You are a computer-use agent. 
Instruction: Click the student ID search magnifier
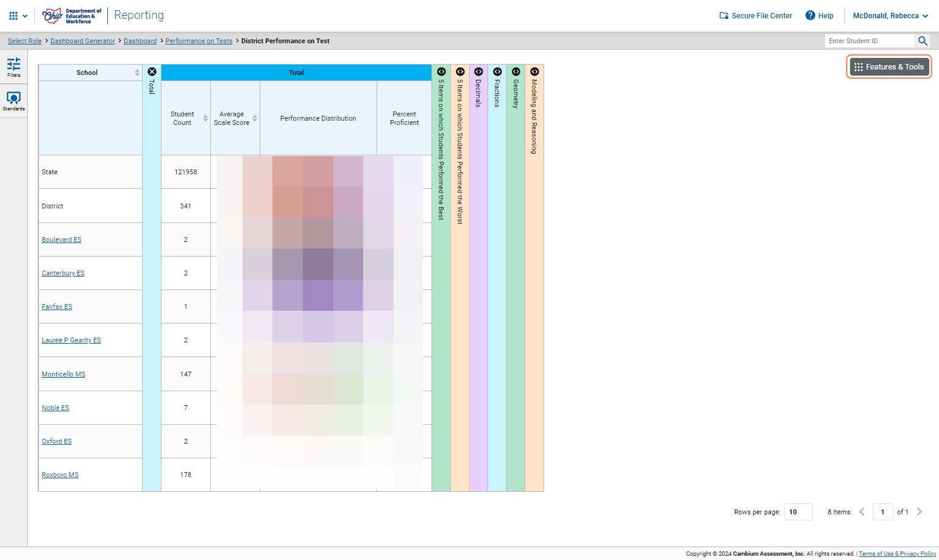pyautogui.click(x=923, y=41)
